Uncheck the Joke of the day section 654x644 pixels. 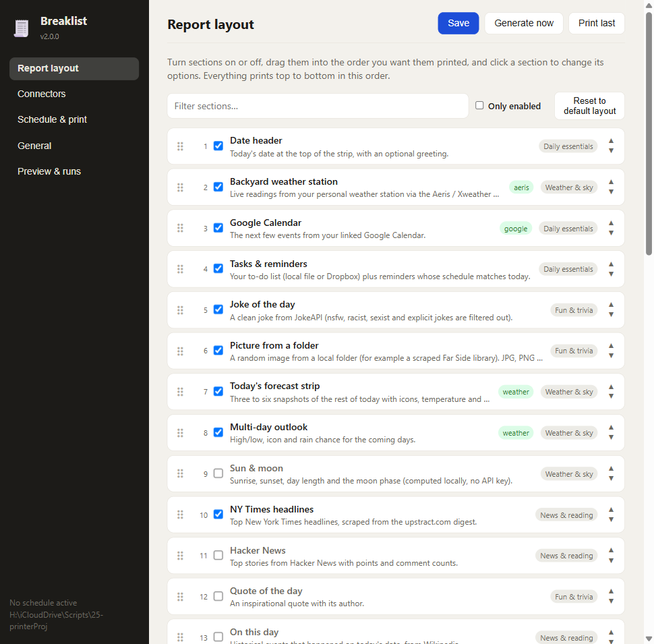tap(218, 309)
